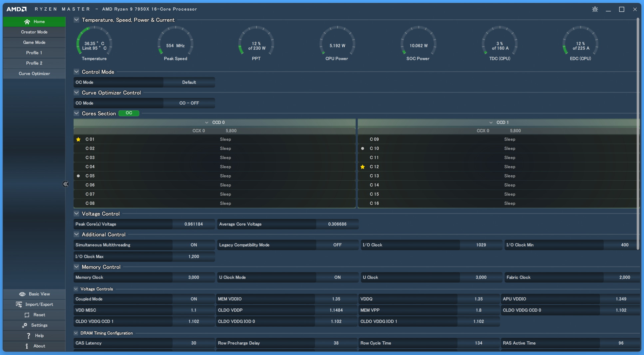The image size is (644, 355).
Task: Open Import/Export
Action: pyautogui.click(x=34, y=304)
